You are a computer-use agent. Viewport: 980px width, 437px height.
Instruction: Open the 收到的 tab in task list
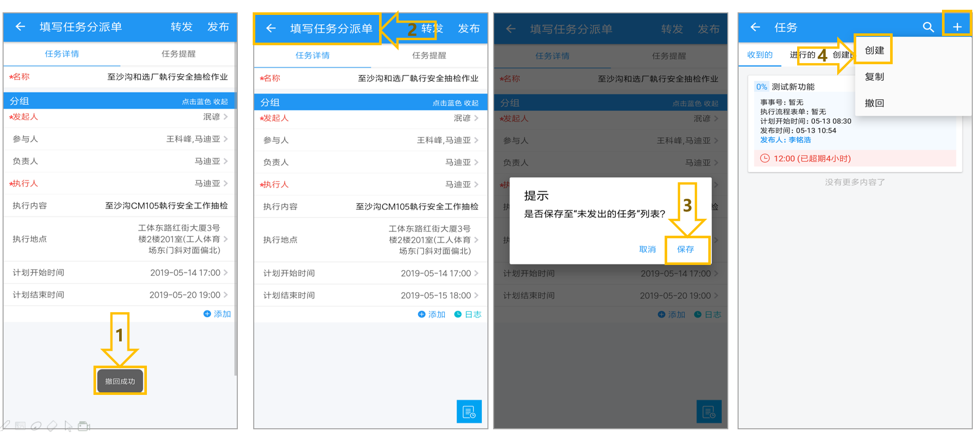pos(760,55)
